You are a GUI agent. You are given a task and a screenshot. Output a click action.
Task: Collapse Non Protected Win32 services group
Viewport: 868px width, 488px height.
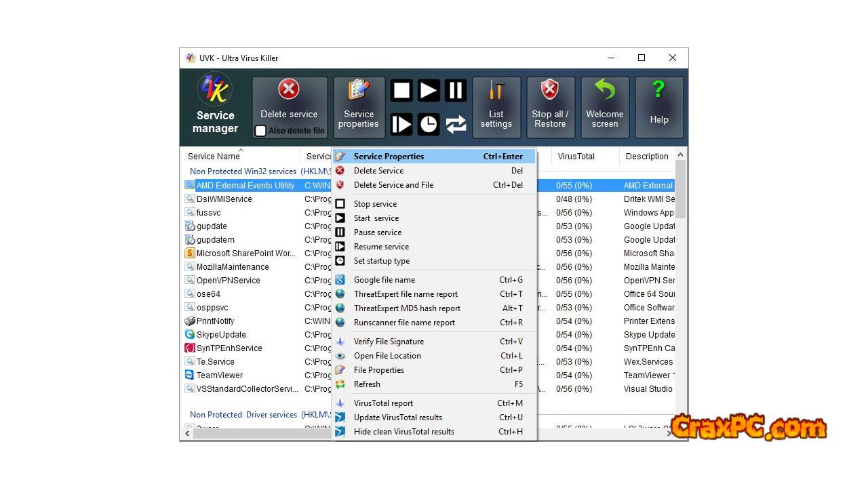point(243,171)
